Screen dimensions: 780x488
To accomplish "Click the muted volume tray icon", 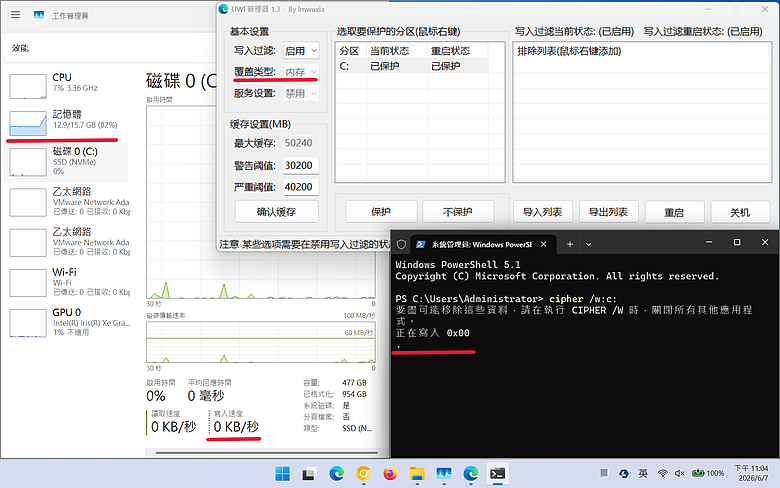I will (x=680, y=474).
